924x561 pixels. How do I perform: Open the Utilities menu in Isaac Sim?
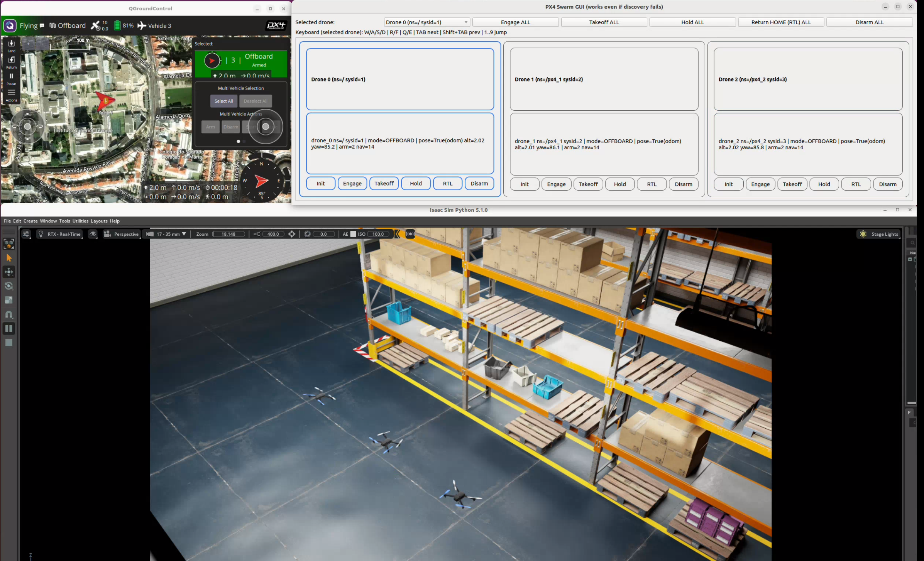80,221
